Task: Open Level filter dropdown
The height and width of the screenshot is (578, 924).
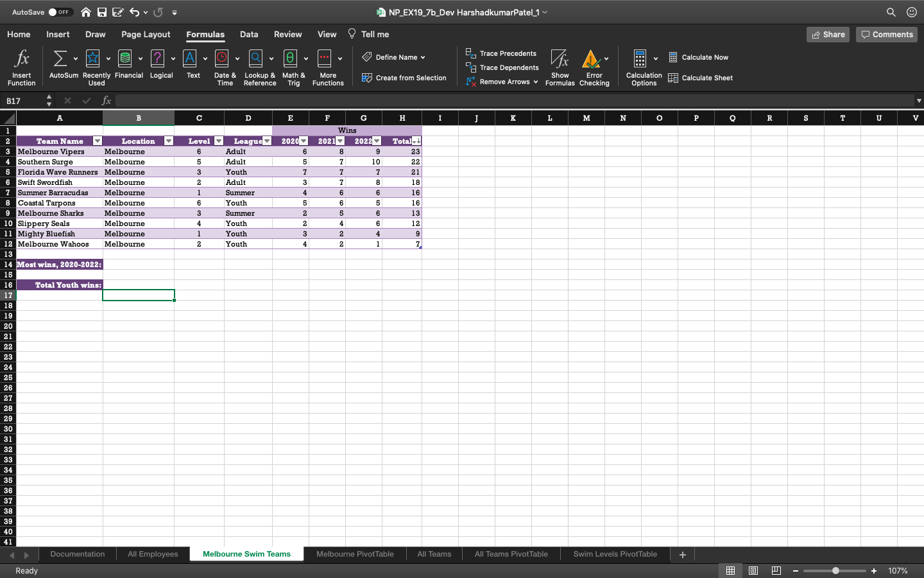Action: (219, 141)
